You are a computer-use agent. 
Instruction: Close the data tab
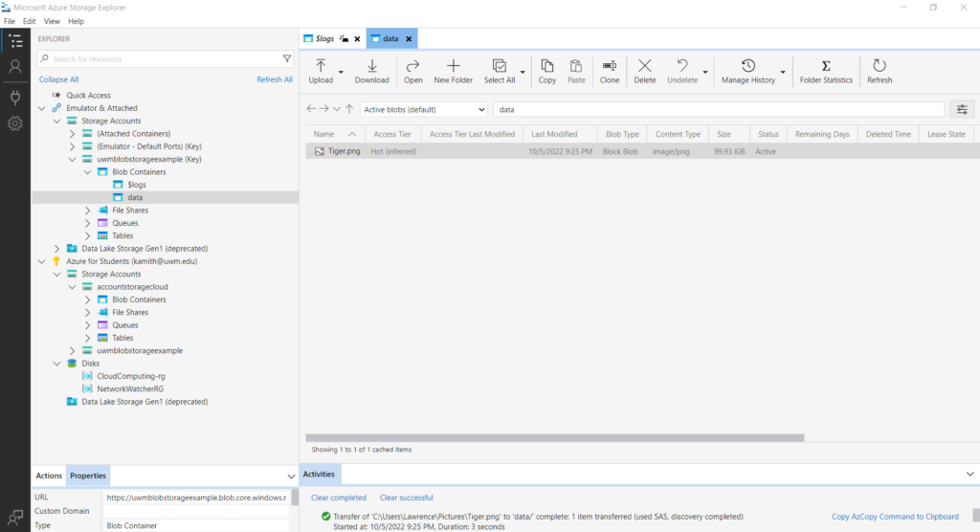409,39
